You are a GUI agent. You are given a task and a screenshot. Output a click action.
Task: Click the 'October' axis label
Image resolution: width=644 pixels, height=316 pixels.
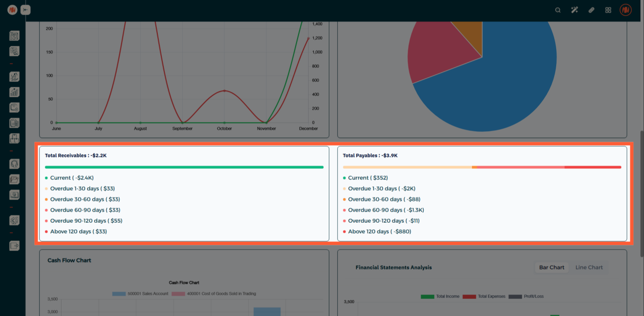(224, 129)
